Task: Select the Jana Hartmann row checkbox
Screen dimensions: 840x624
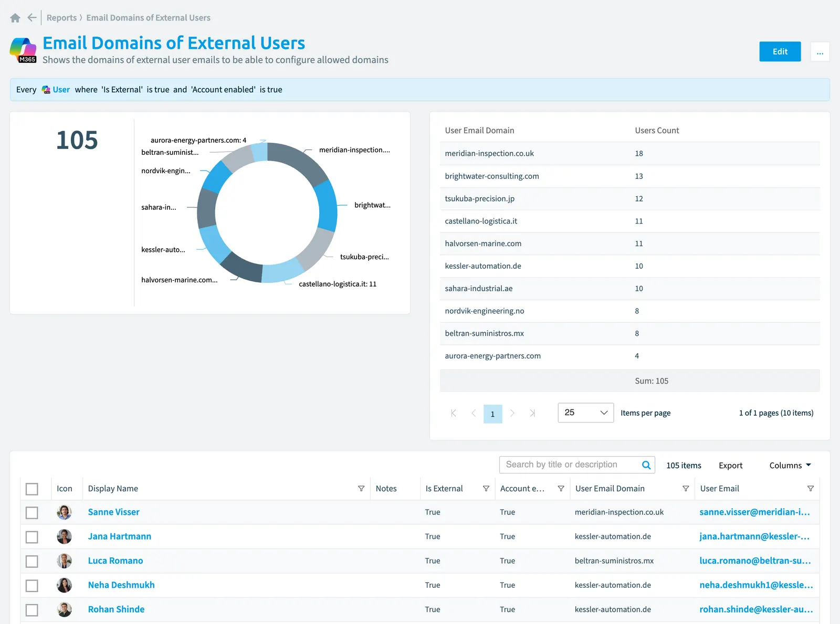Action: pyautogui.click(x=32, y=537)
